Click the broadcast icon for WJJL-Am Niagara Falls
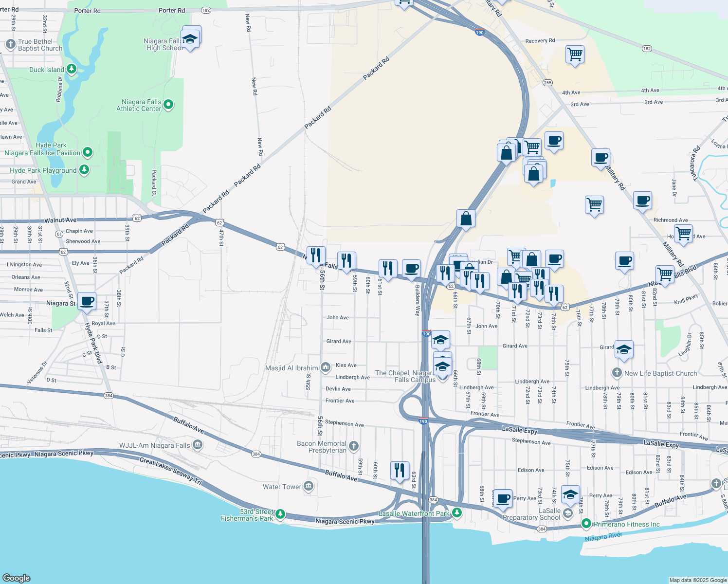This screenshot has width=728, height=584. click(197, 444)
